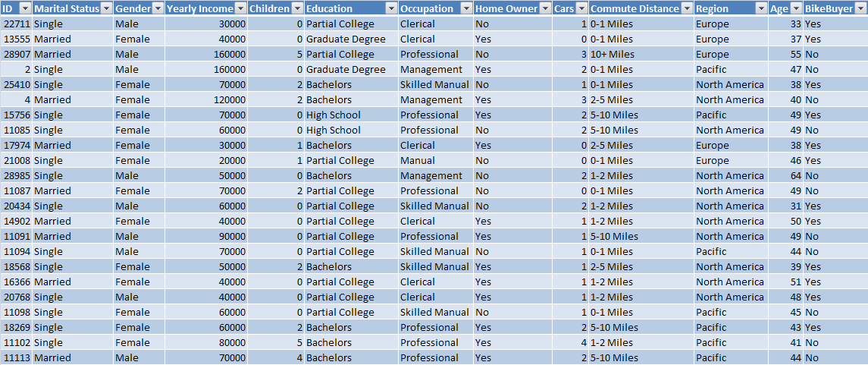868x365 pixels.
Task: Select ID cell 18568
Action: click(x=16, y=266)
